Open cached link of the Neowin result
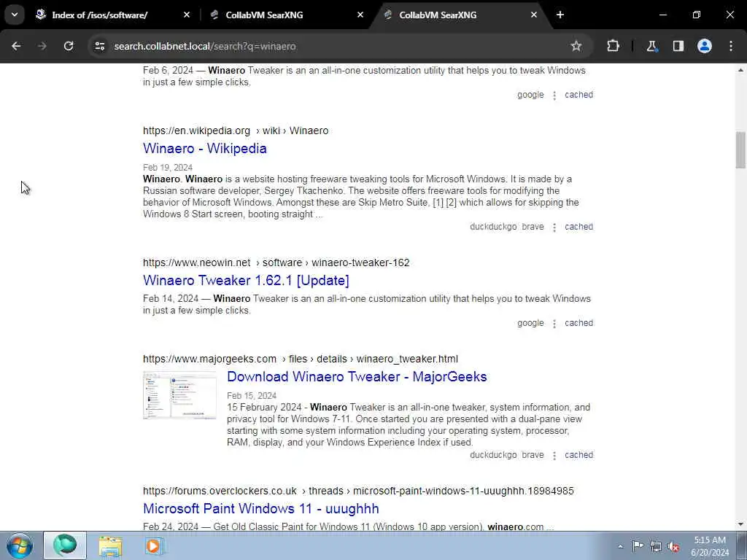The image size is (747, 560). coord(578,323)
